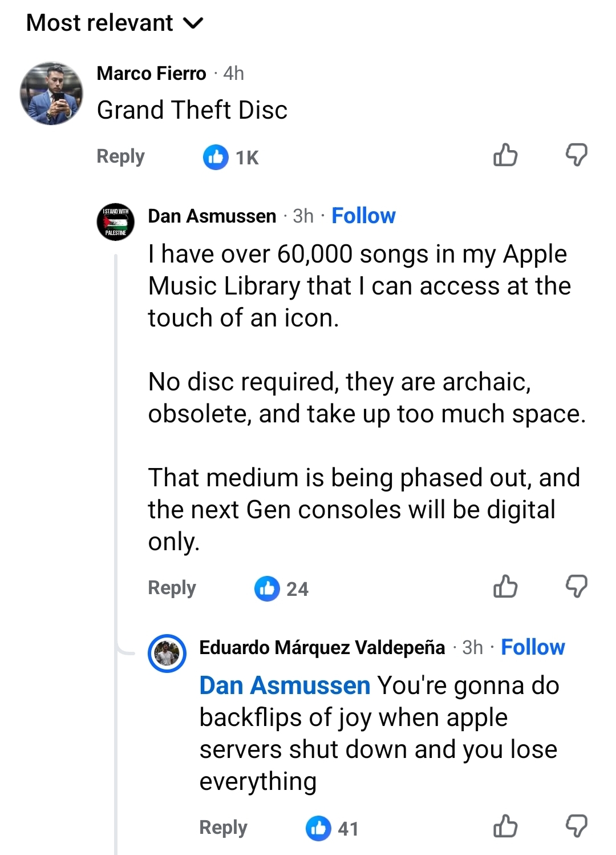View the 24 reactions on Dan Asmussen's comment
616x855 pixels.
pyautogui.click(x=282, y=589)
